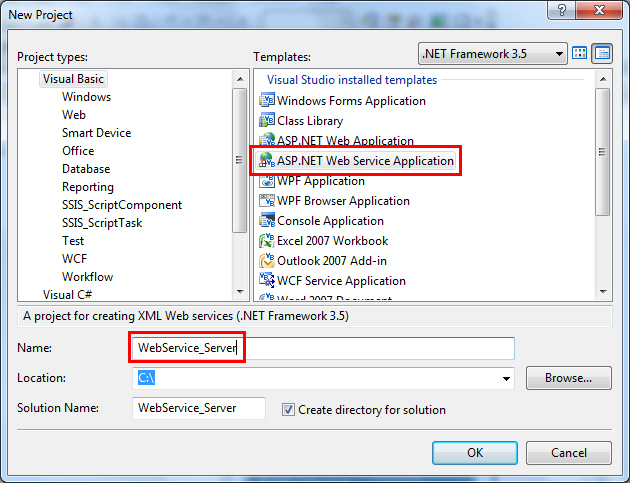Open the .NET Framework 3.5 version dropdown
The image size is (630, 483).
pyautogui.click(x=555, y=53)
